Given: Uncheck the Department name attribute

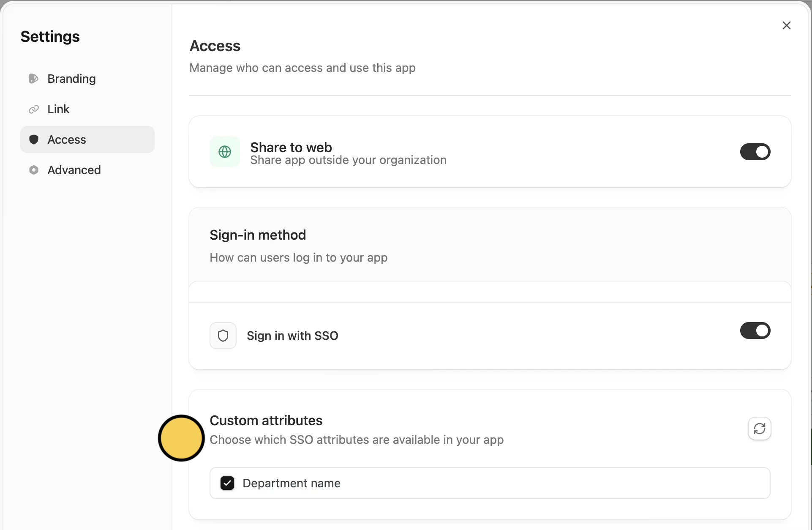Looking at the screenshot, I should pos(227,483).
